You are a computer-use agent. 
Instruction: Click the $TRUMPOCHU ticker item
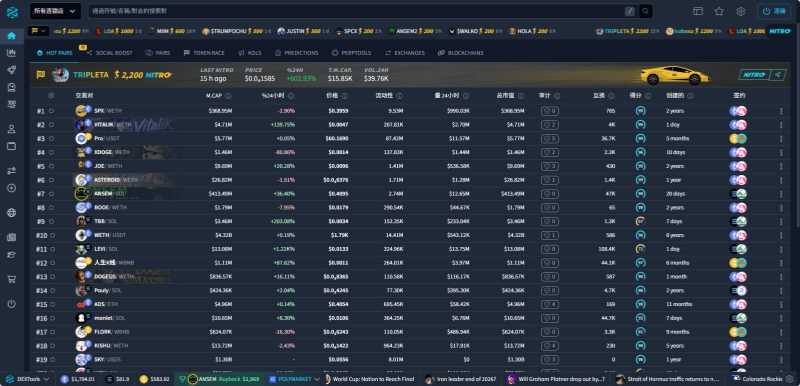[x=236, y=31]
